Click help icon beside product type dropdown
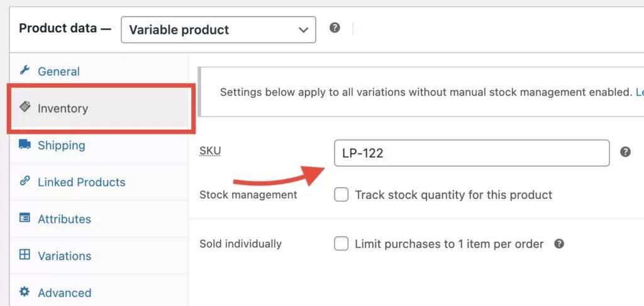The image size is (644, 306). pyautogui.click(x=335, y=28)
